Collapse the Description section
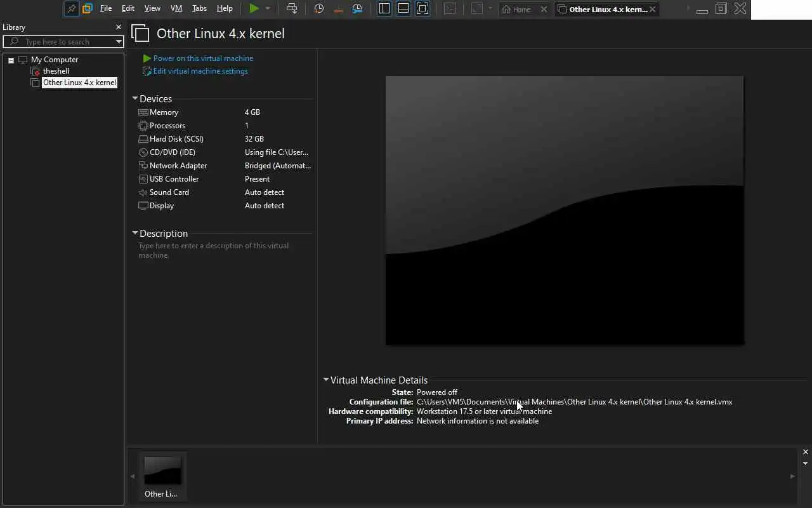 click(x=135, y=233)
